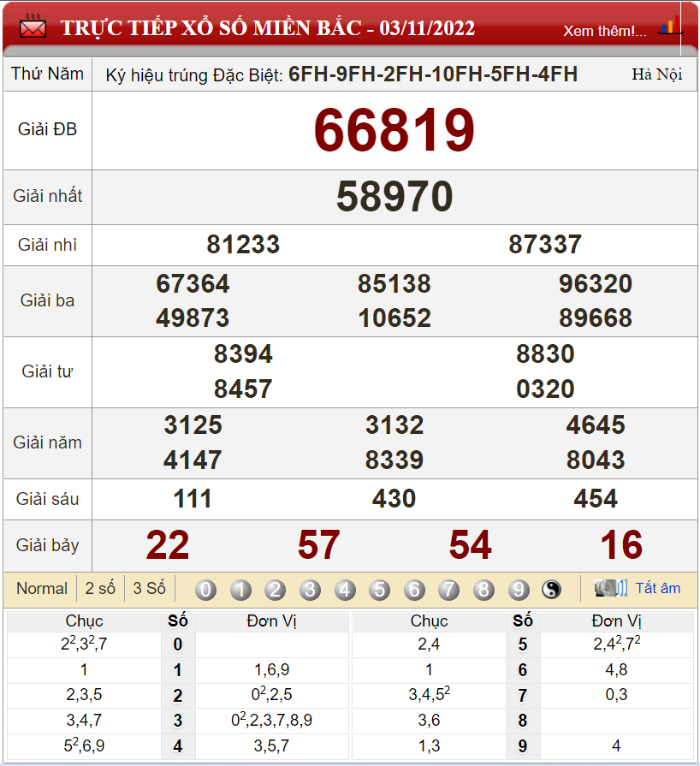Click the Giải nhất row label
Image resolution: width=700 pixels, height=766 pixels.
47,196
